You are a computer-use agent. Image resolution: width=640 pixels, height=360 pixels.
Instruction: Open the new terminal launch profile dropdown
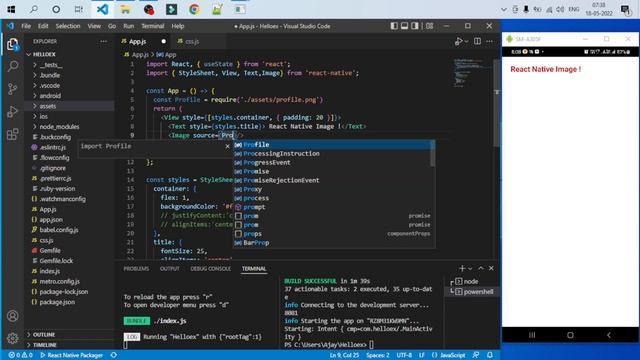[x=470, y=269]
